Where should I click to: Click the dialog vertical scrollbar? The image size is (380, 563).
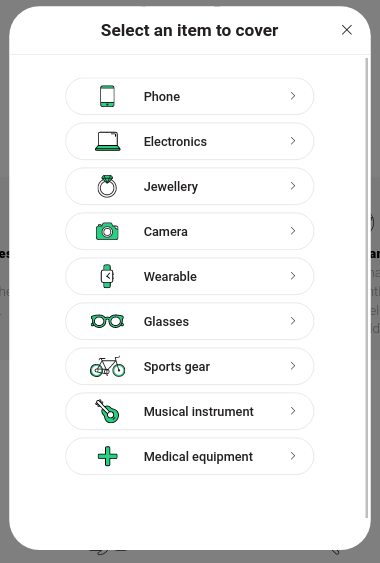(366, 287)
